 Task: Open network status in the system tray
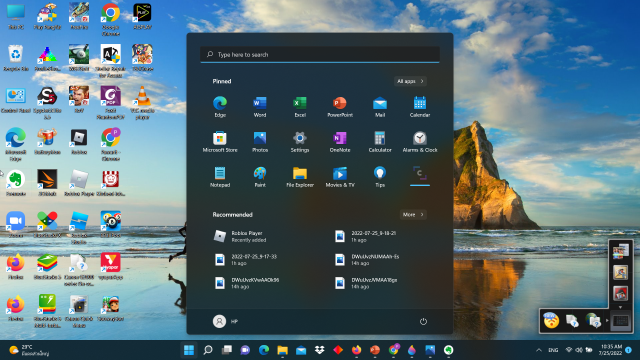[x=569, y=350]
